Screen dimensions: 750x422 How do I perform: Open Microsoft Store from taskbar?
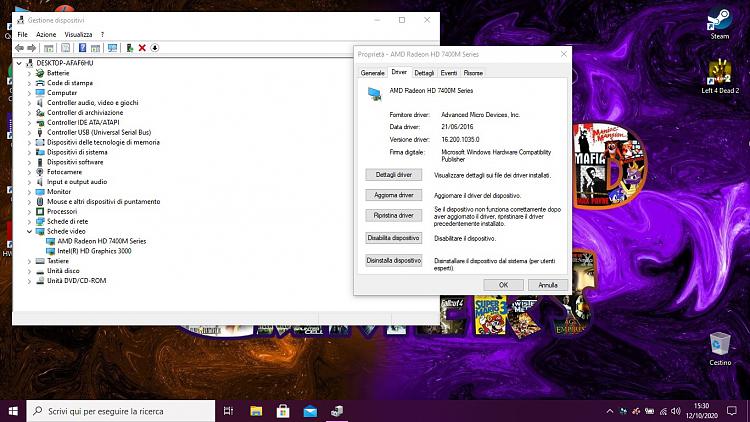click(283, 411)
